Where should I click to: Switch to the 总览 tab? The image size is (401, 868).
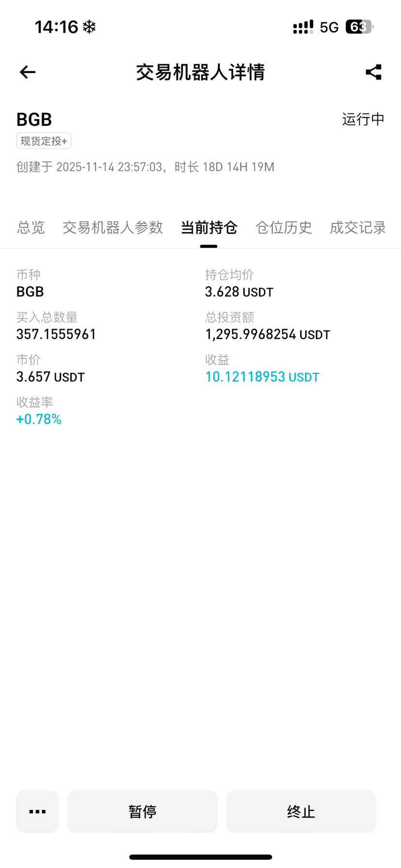(x=31, y=227)
